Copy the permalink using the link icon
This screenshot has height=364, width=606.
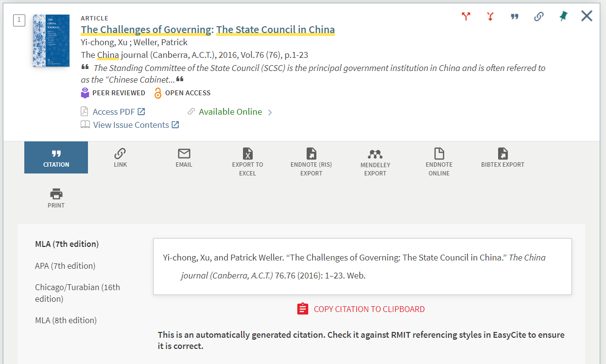coord(538,16)
